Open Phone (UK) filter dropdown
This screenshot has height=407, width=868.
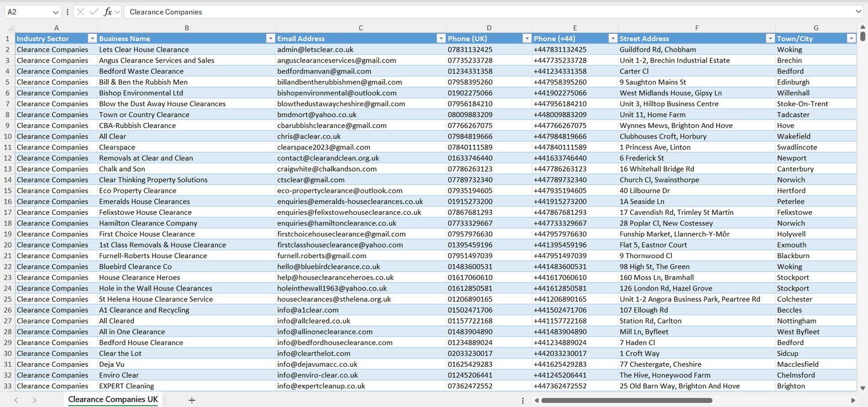[x=527, y=38]
